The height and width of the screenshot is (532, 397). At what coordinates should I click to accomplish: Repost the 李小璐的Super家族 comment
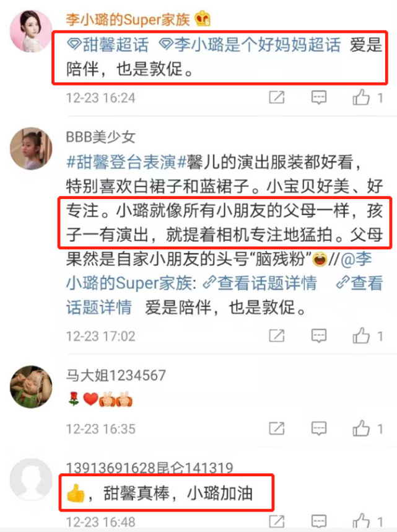click(277, 97)
